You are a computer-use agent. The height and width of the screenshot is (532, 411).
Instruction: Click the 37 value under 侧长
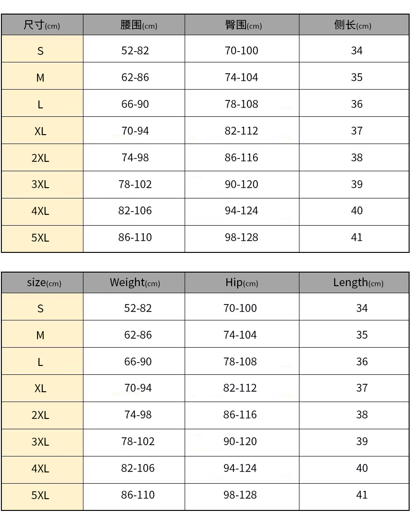(357, 131)
